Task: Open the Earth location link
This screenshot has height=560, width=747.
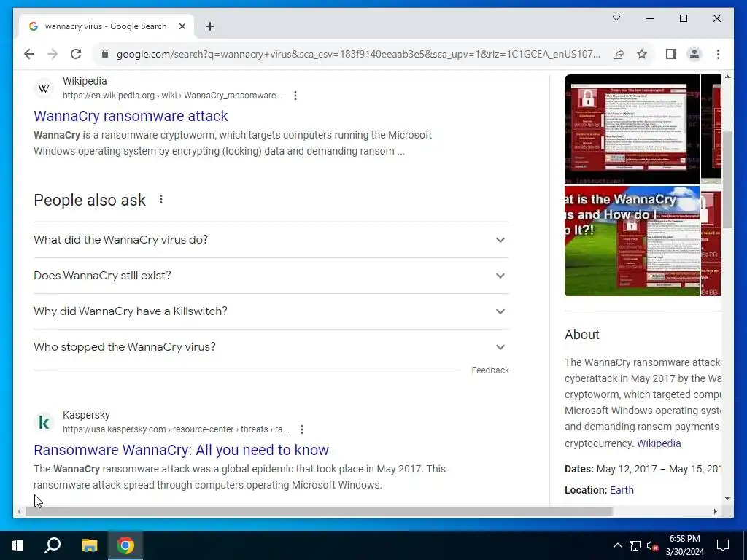Action: pos(622,490)
